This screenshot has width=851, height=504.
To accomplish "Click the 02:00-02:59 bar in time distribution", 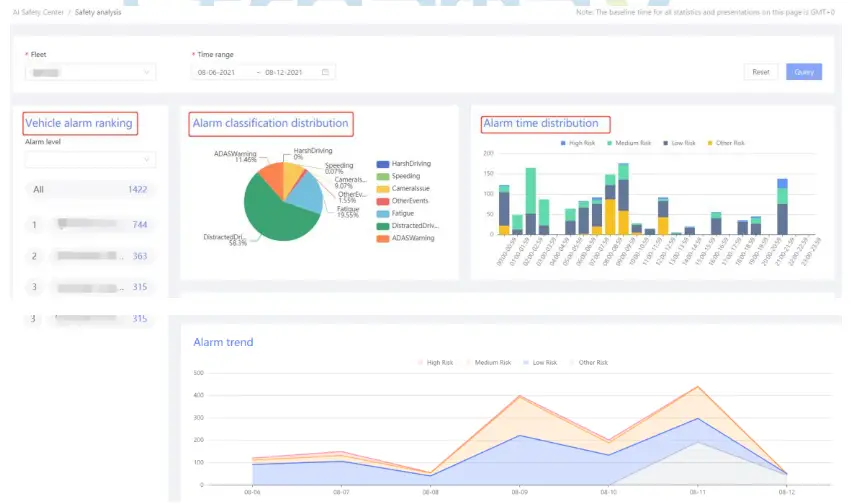I will pyautogui.click(x=531, y=201).
